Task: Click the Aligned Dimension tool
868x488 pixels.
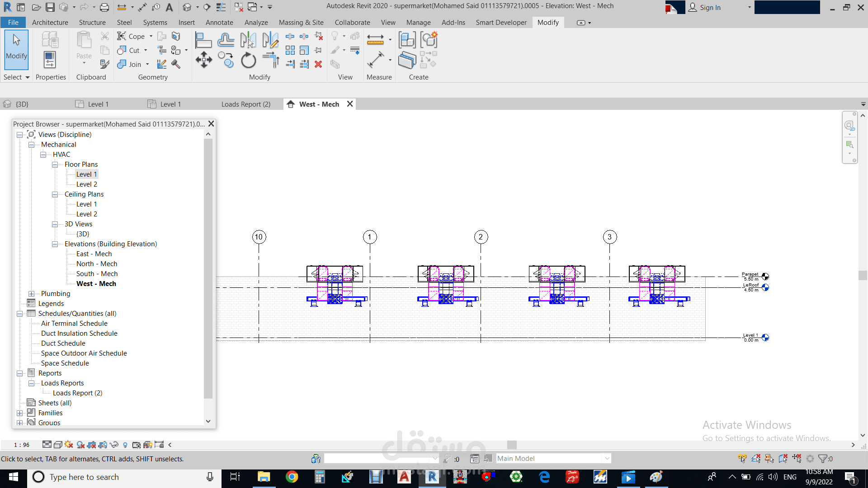Action: point(375,60)
